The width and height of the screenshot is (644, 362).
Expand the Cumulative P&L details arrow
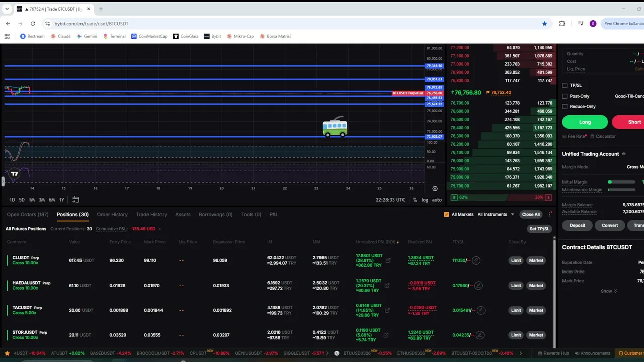[160, 229]
